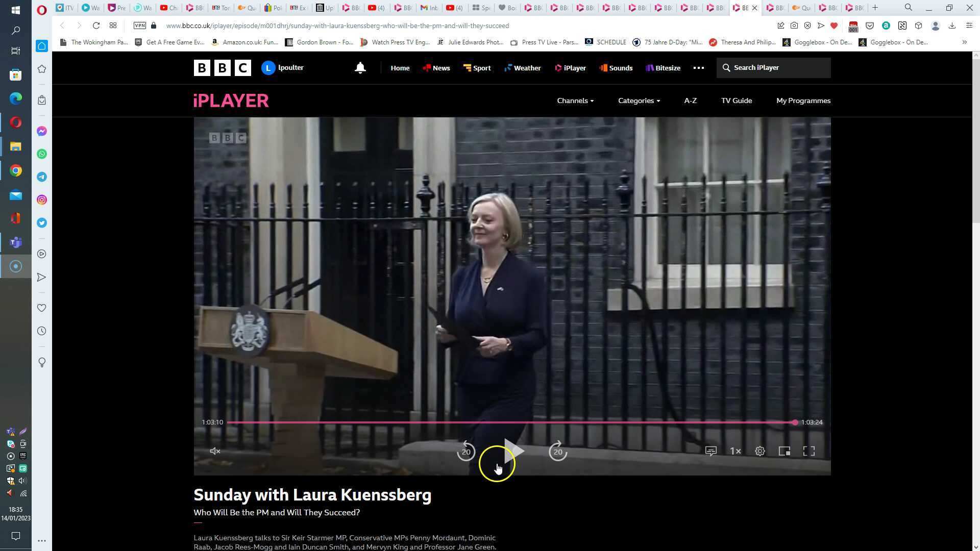Open WhatsApp in the Opera sidebar
The height and width of the screenshot is (551, 980).
tap(42, 154)
